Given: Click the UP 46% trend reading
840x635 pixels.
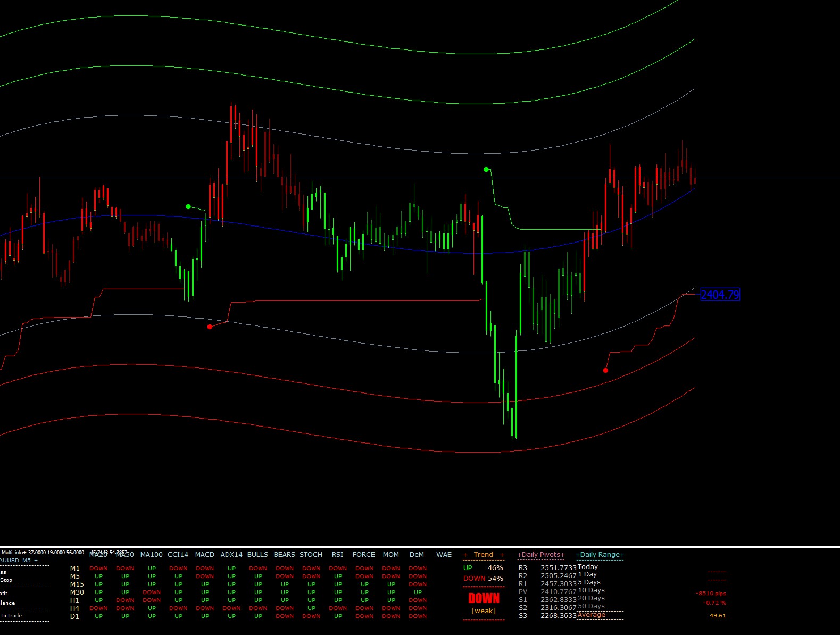Looking at the screenshot, I should (x=483, y=568).
